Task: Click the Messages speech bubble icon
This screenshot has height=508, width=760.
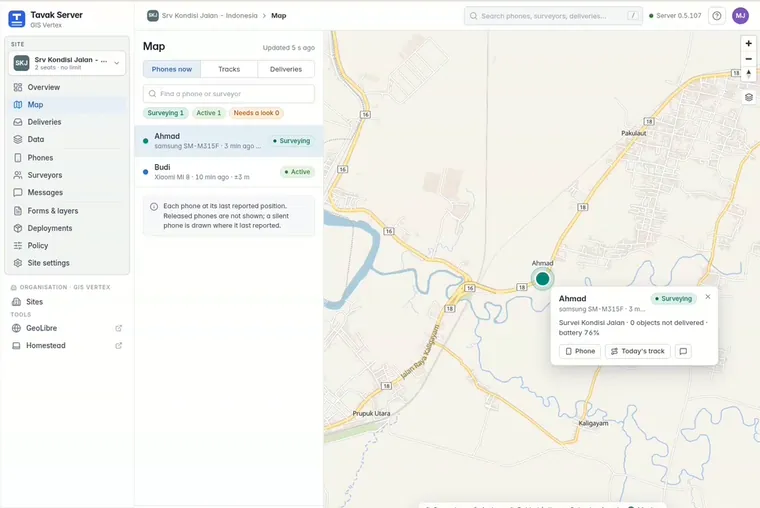Action: pos(18,192)
